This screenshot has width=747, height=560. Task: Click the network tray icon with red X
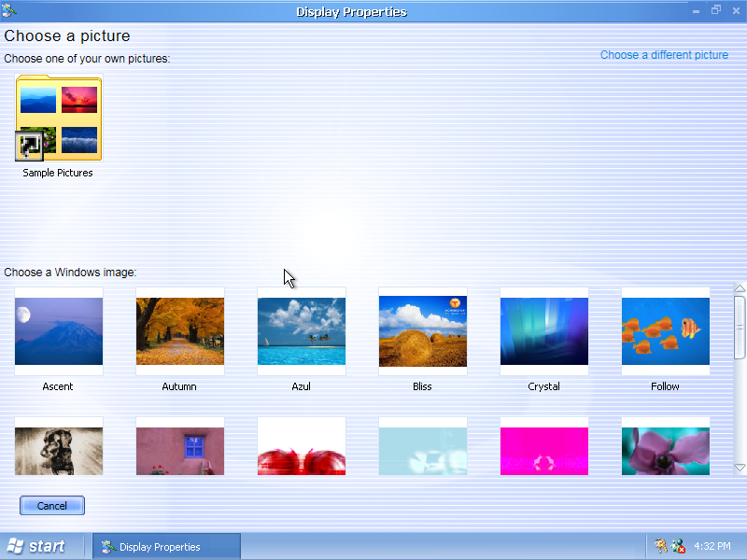tap(678, 546)
